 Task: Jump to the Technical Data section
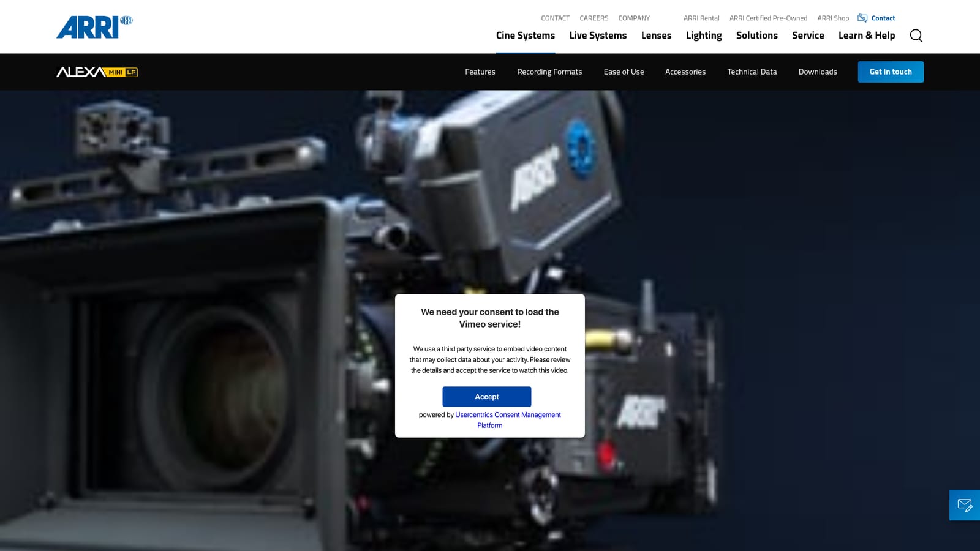(x=752, y=72)
